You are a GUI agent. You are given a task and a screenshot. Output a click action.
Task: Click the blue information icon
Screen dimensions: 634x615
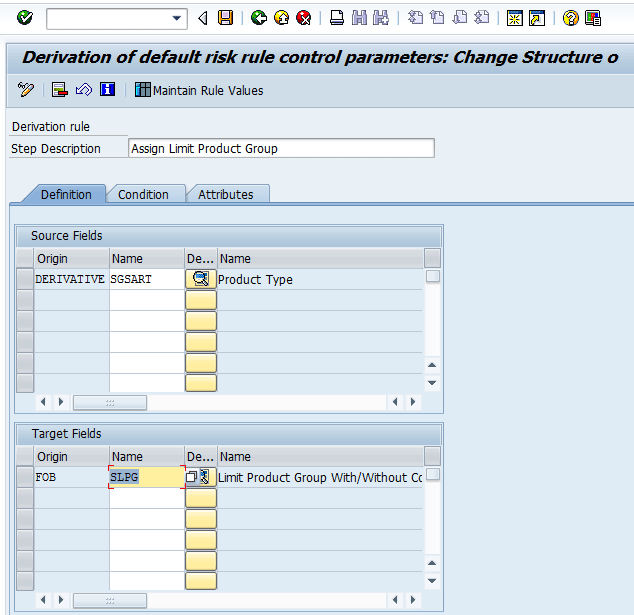[x=107, y=90]
